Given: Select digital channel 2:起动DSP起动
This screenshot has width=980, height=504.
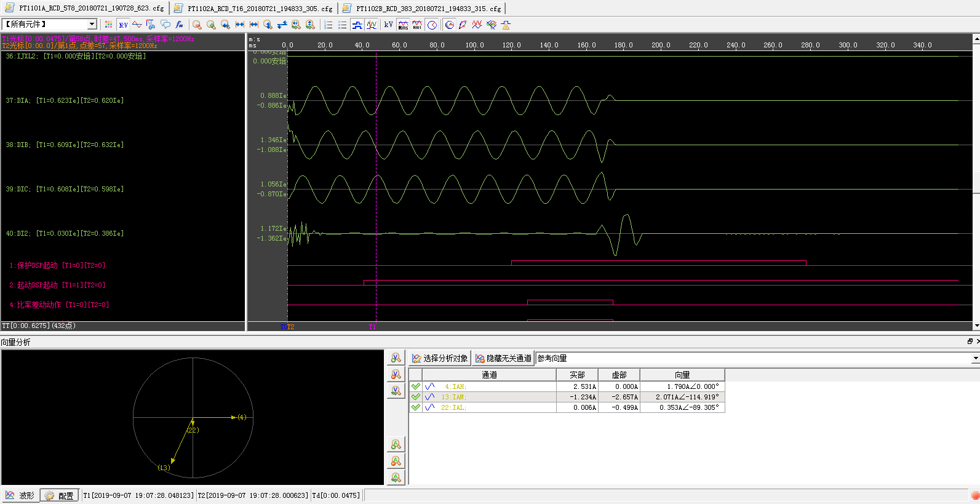Looking at the screenshot, I should click(57, 285).
